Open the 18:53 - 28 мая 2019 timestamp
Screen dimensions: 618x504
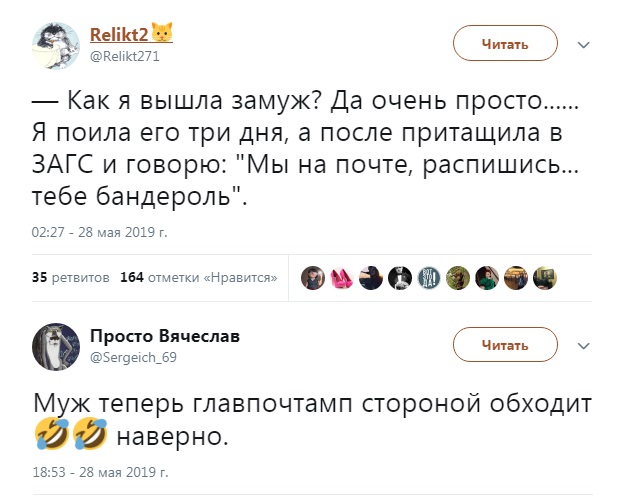[x=100, y=470]
